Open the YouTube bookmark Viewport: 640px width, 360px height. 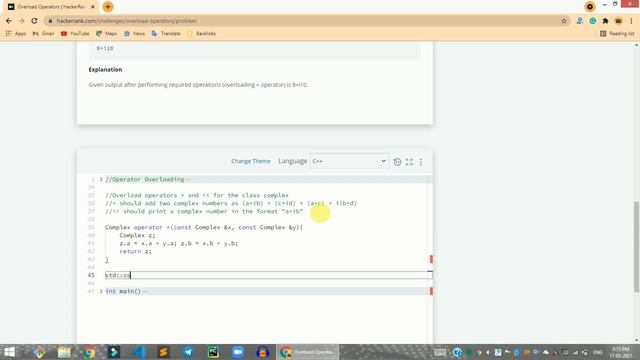(x=75, y=33)
